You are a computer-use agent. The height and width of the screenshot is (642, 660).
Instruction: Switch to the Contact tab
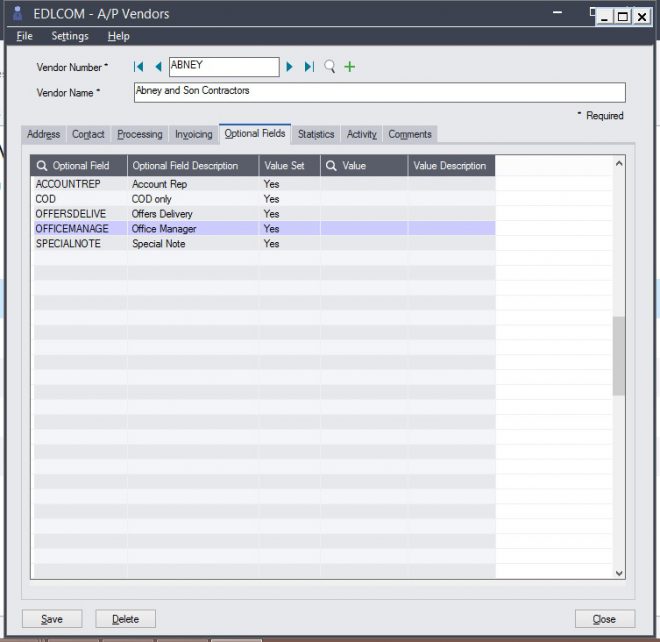tap(88, 134)
